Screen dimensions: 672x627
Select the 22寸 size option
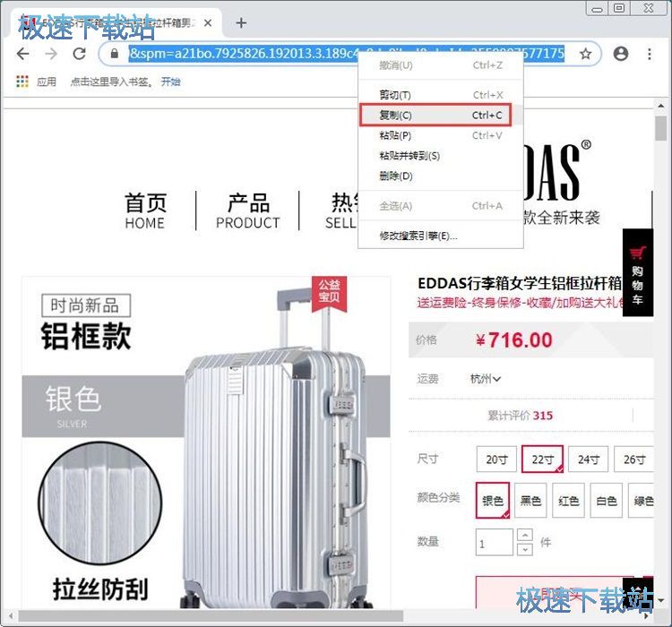[542, 459]
